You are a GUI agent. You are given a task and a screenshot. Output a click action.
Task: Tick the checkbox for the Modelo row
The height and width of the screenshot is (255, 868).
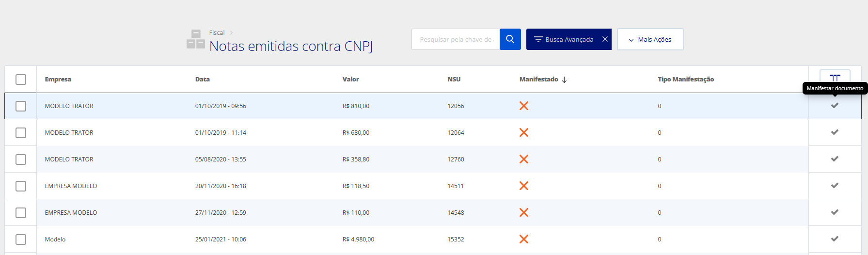[x=21, y=239]
